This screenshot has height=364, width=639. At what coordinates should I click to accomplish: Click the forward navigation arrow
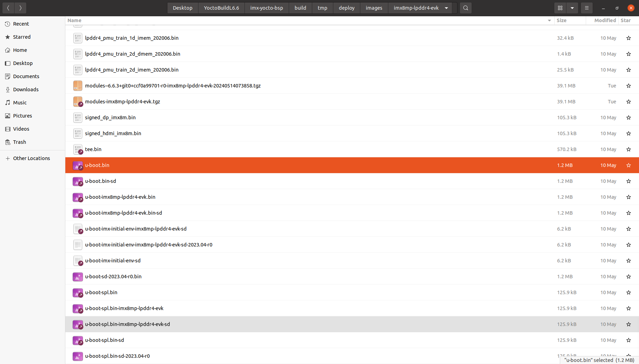(x=20, y=8)
